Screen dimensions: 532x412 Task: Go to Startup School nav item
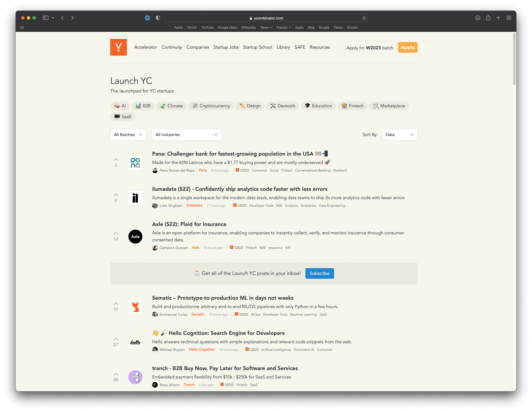click(x=257, y=47)
